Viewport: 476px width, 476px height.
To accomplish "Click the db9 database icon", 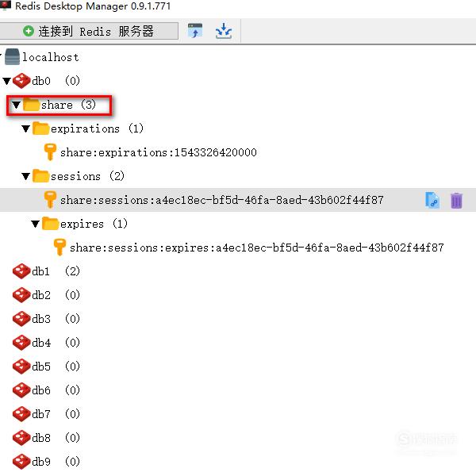I will click(x=21, y=462).
